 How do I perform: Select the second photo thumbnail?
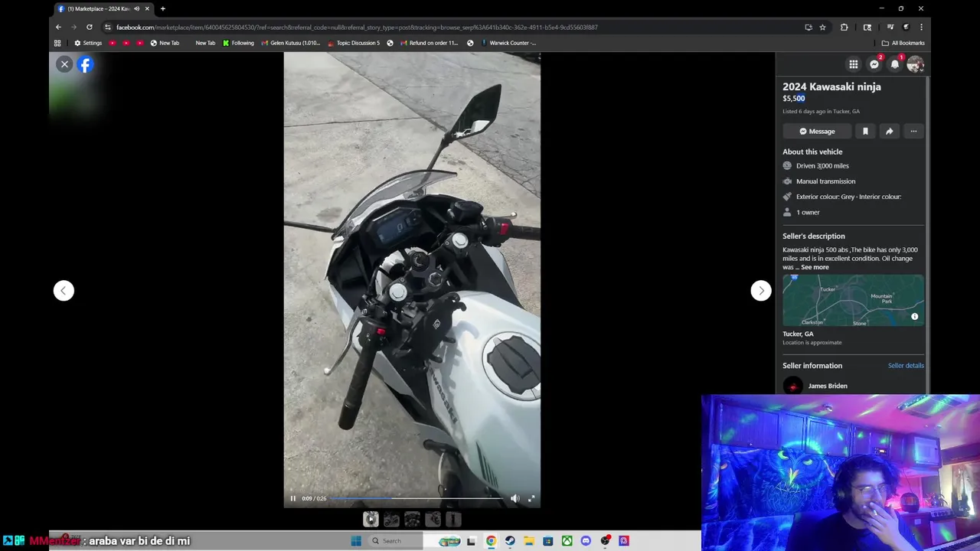(391, 520)
